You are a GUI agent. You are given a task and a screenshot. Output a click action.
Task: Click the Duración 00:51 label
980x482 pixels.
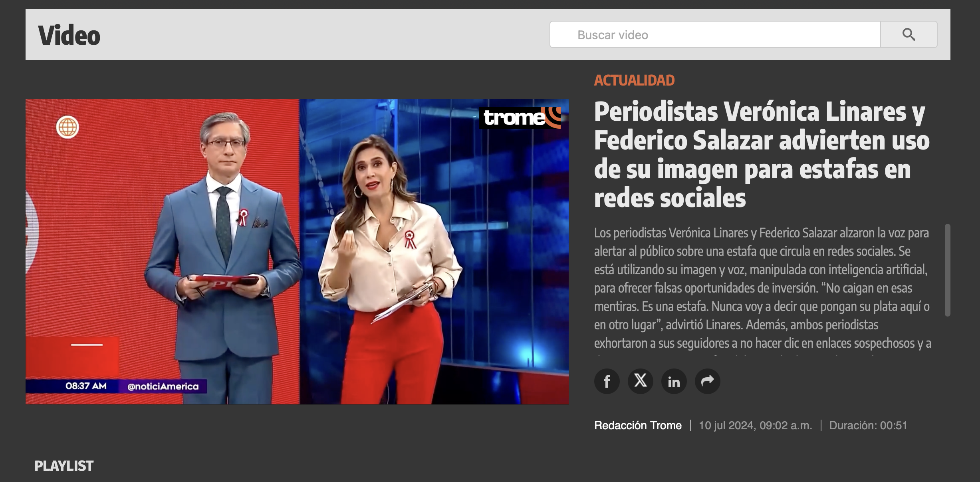coord(868,425)
